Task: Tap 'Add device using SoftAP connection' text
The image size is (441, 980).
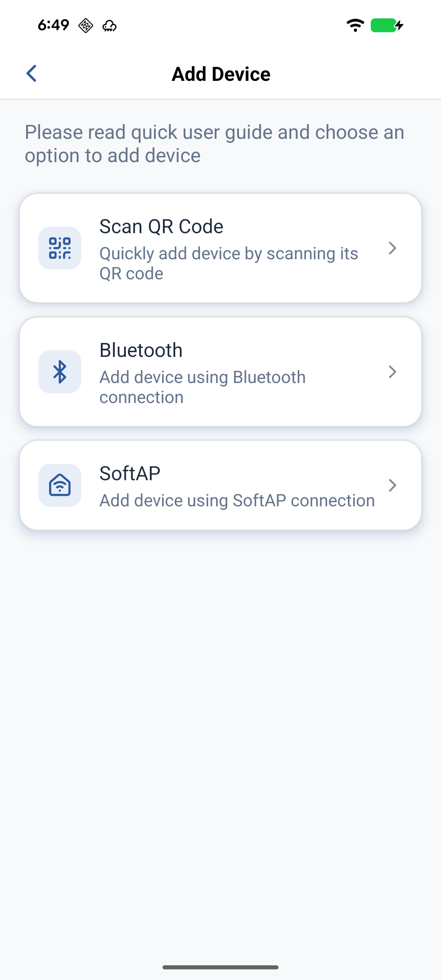Action: point(237,501)
